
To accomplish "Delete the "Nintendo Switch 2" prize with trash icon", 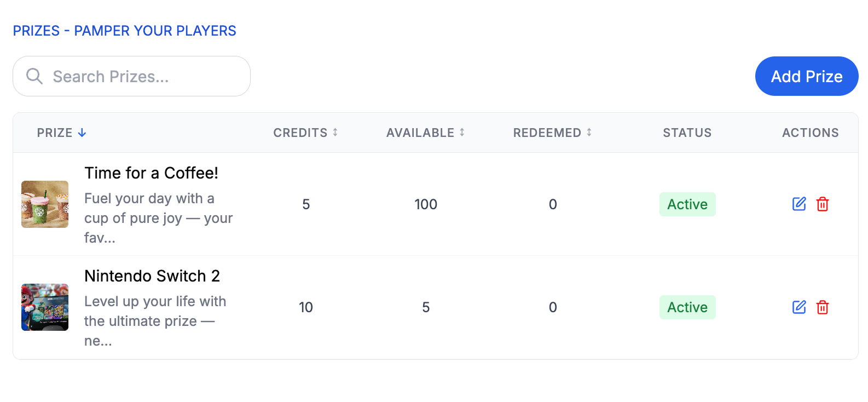I will pos(823,307).
